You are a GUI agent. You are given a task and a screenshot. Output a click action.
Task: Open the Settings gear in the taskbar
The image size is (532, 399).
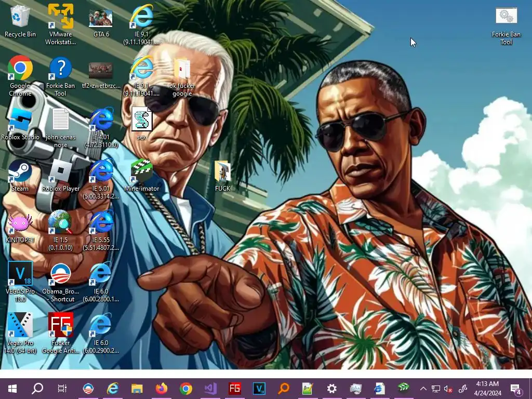click(x=331, y=389)
